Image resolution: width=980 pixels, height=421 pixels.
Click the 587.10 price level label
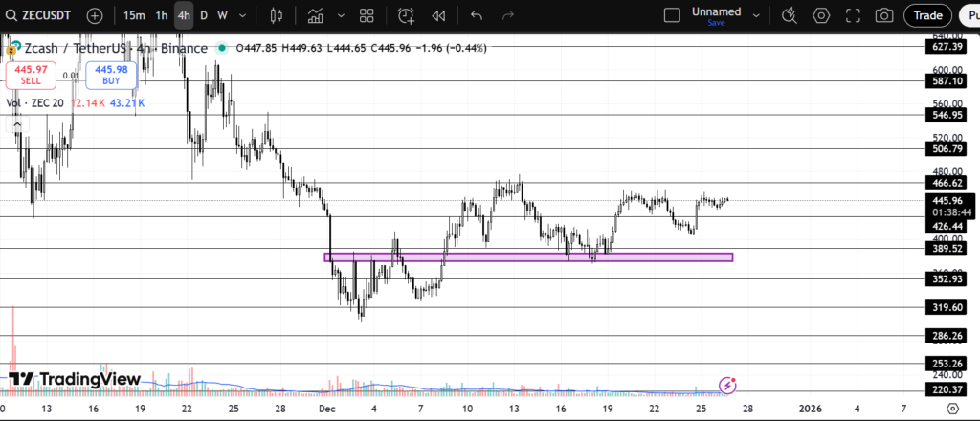947,81
